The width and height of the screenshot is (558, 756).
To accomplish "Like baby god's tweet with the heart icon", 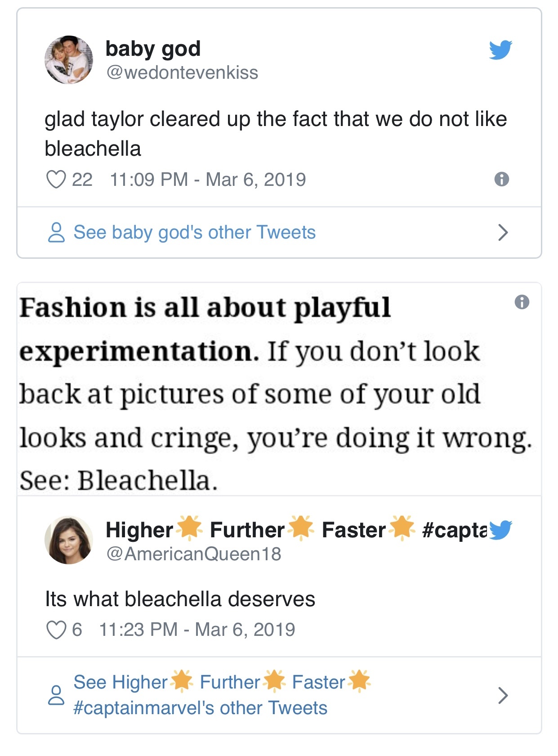I will (56, 180).
